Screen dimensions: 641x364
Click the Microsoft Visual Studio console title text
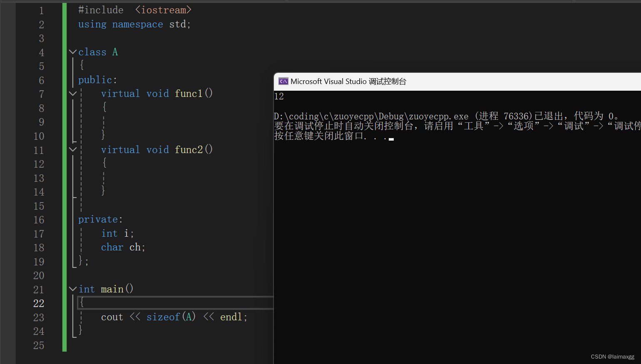pyautogui.click(x=348, y=82)
